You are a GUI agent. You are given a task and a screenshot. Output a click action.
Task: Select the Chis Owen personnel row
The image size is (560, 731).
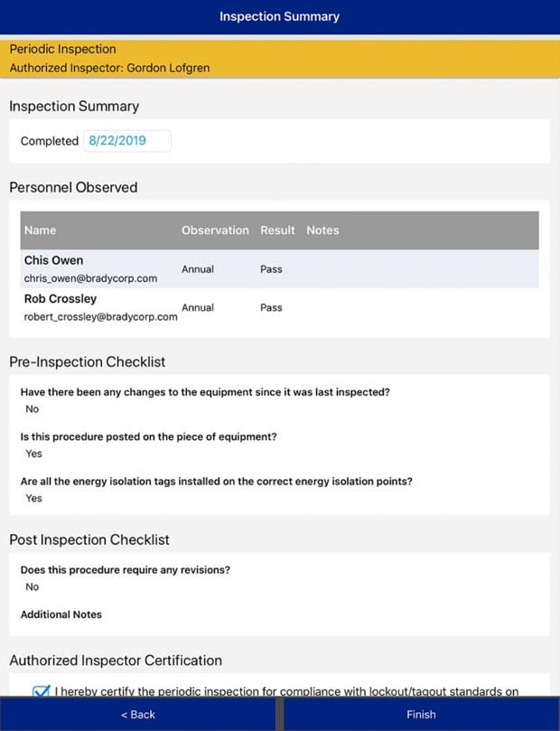click(279, 269)
